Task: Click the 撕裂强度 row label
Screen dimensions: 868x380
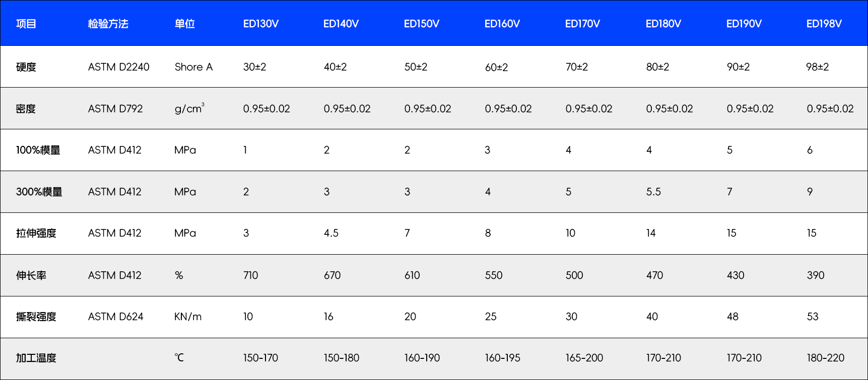Action: coord(36,317)
